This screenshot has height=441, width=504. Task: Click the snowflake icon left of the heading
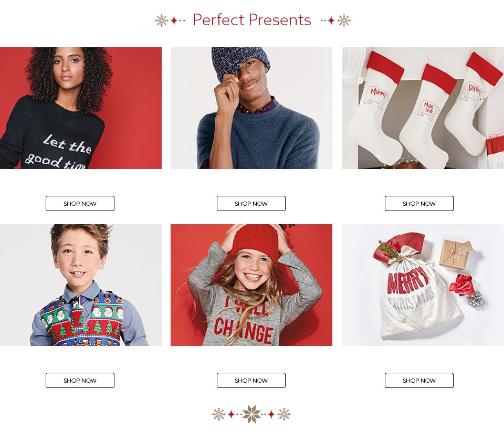(x=161, y=20)
